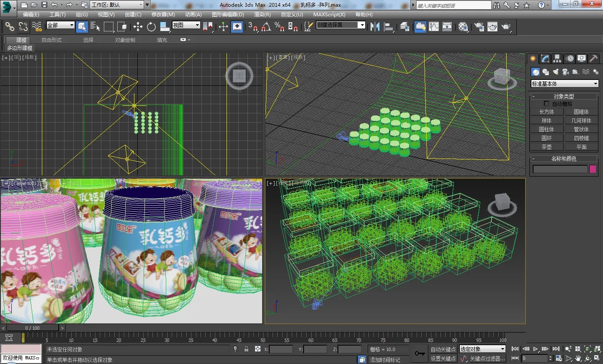Screen dimensions: 603x364
Task: Activate Bind to Space Warp tool
Action: click(37, 27)
